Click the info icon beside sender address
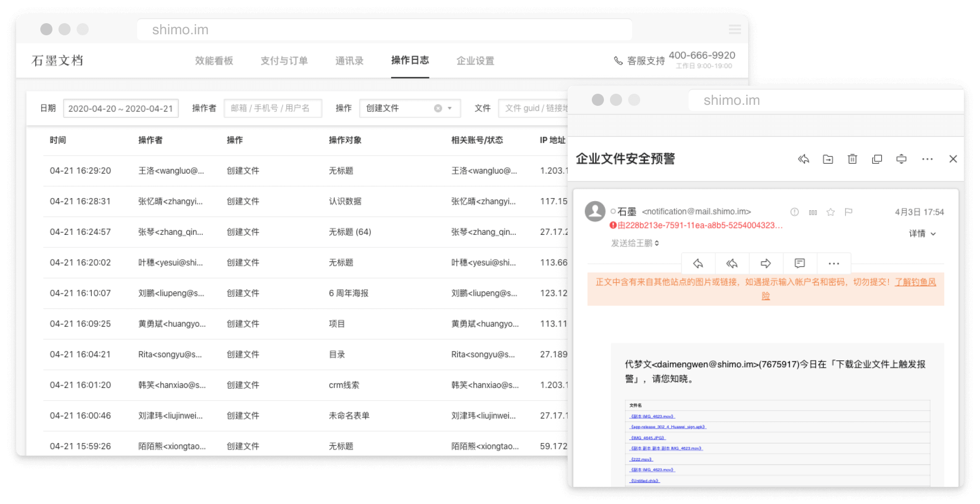This screenshot has height=504, width=980. coord(794,212)
